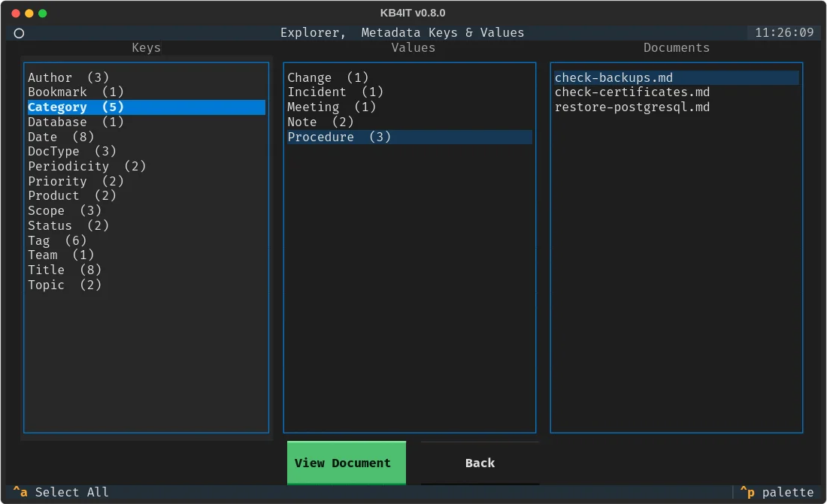Viewport: 827px width, 504px height.
Task: Select the Procedure (3) value
Action: click(x=409, y=137)
